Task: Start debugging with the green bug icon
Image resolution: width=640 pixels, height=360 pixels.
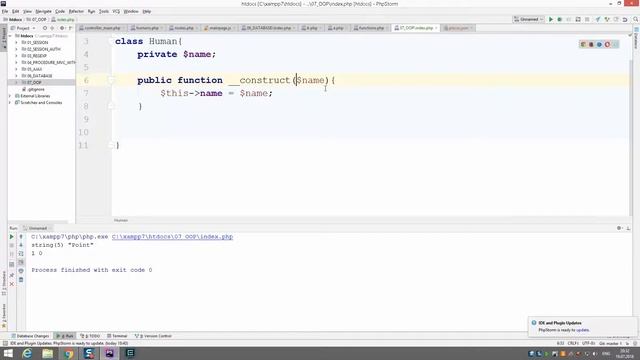Action: tap(560, 19)
